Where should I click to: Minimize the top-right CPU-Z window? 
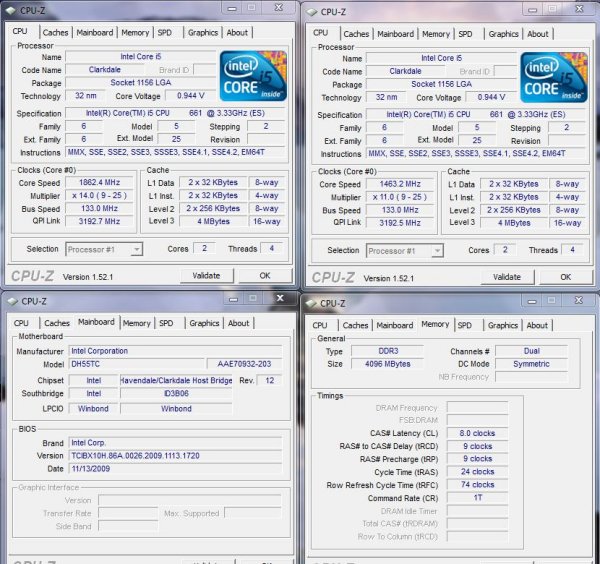tap(532, 10)
